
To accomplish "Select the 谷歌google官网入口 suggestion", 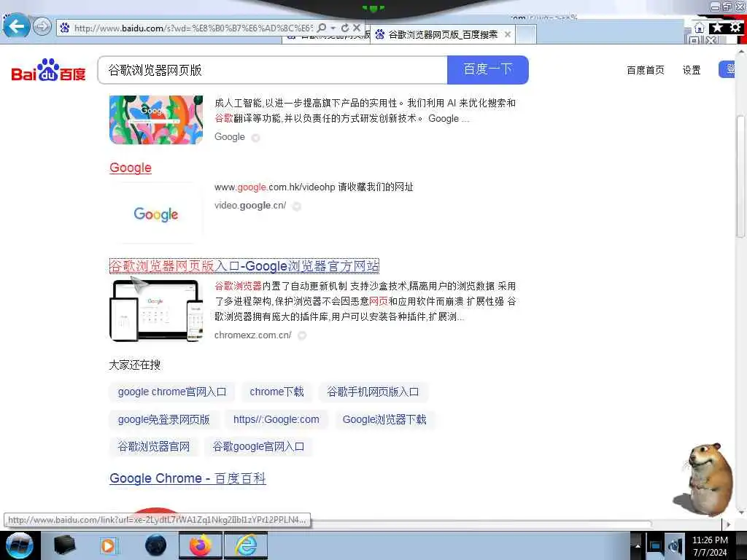I will pyautogui.click(x=258, y=447).
